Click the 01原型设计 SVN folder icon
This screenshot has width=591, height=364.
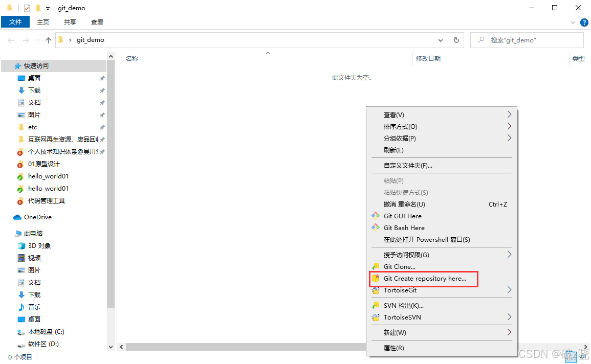(20, 164)
